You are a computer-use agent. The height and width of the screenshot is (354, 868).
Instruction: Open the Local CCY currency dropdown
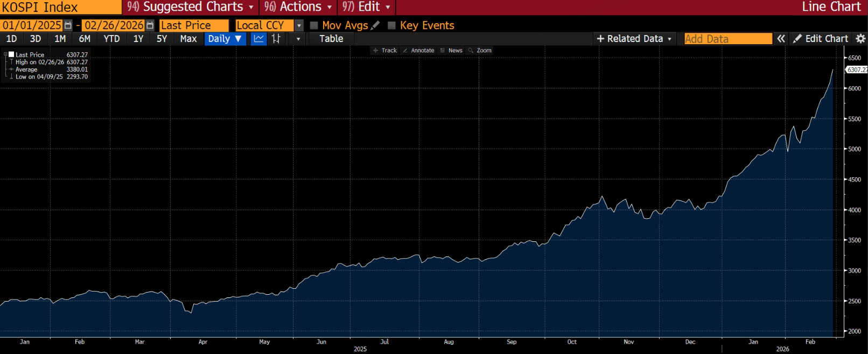299,25
